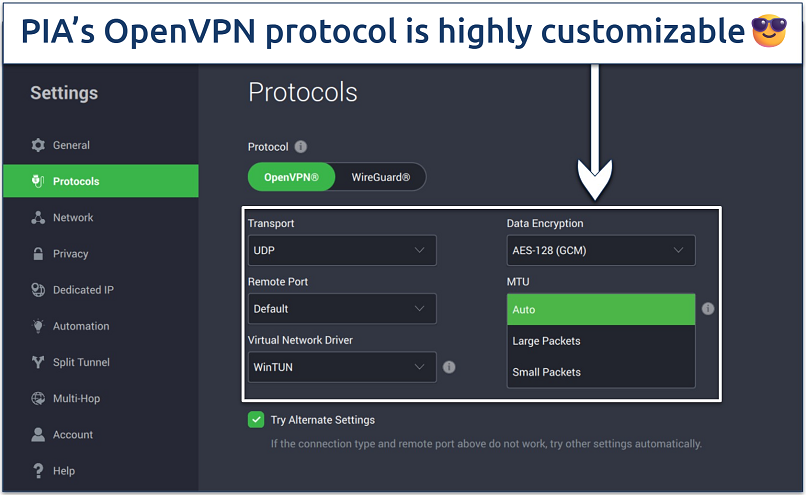Image resolution: width=806 pixels, height=495 pixels.
Task: Switch protocol to WireGuard
Action: click(x=380, y=177)
